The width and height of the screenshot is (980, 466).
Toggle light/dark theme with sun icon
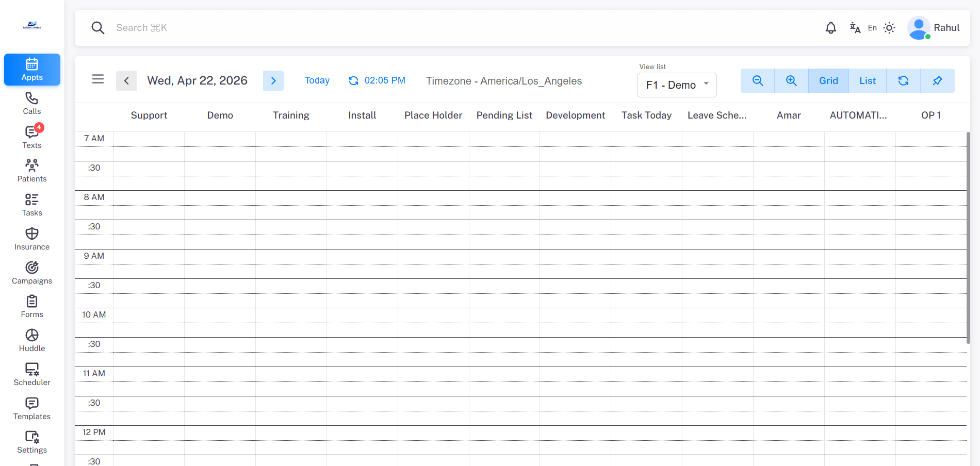889,28
